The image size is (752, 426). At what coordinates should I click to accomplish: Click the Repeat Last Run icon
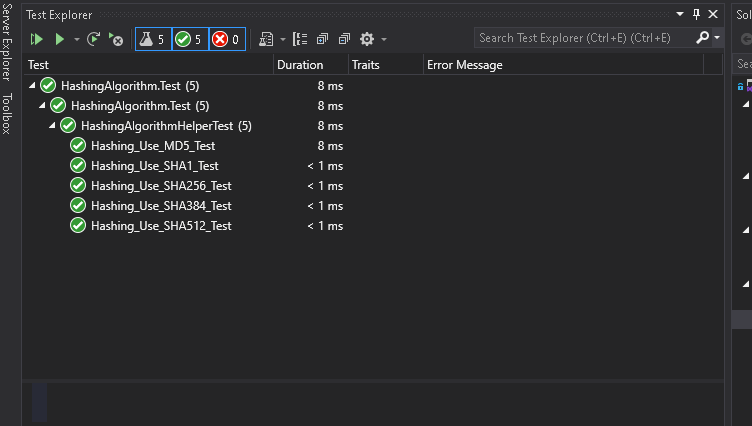tap(94, 39)
